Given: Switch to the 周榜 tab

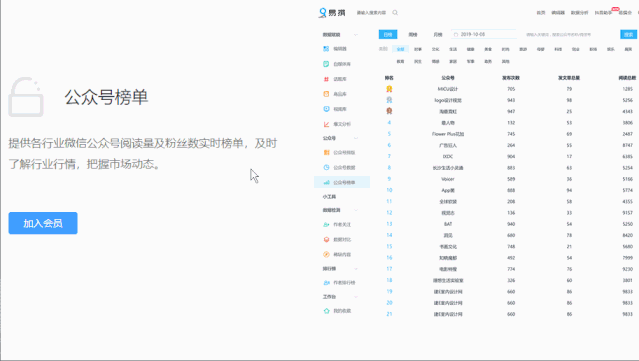Looking at the screenshot, I should pos(413,35).
